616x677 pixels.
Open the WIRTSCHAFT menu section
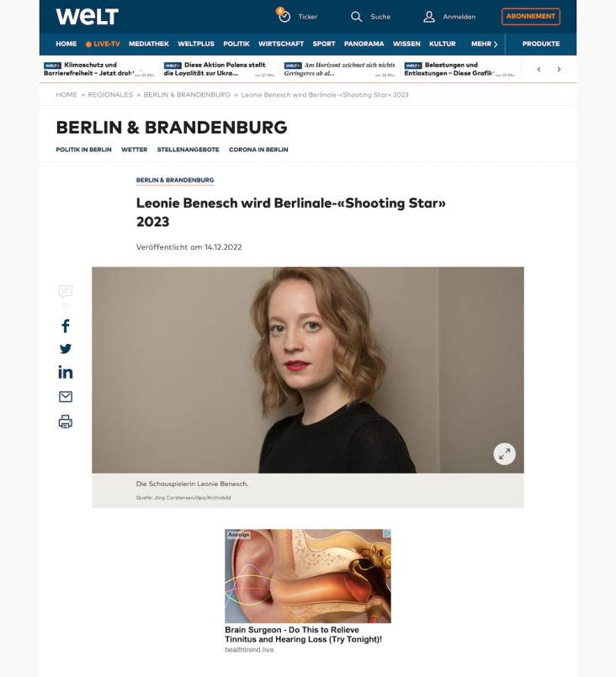pyautogui.click(x=281, y=44)
